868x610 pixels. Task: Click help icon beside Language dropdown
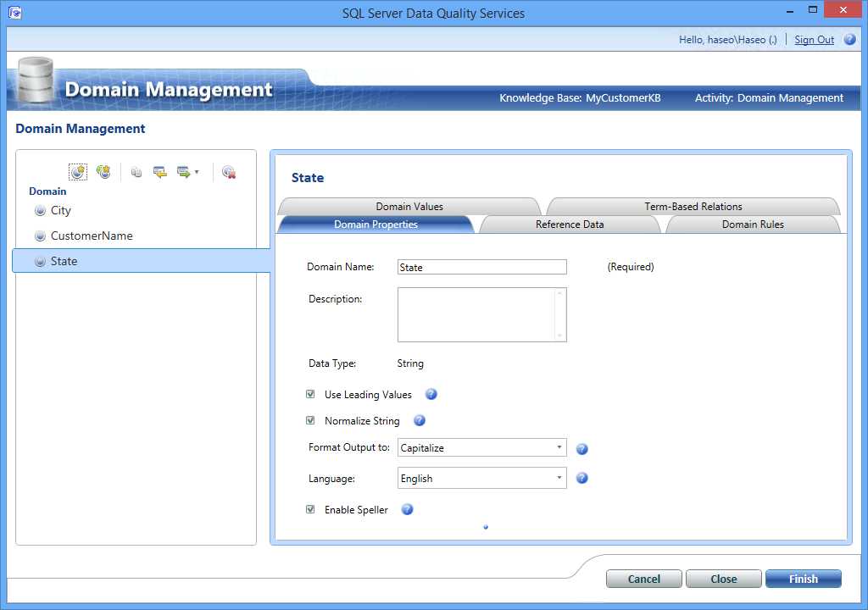click(581, 478)
